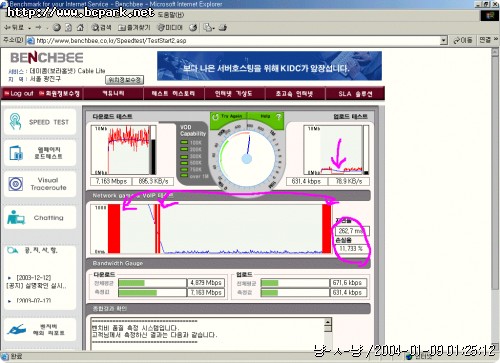Open the 초고속 인터넷 navigation tab
500x363 pixels.
tap(294, 94)
